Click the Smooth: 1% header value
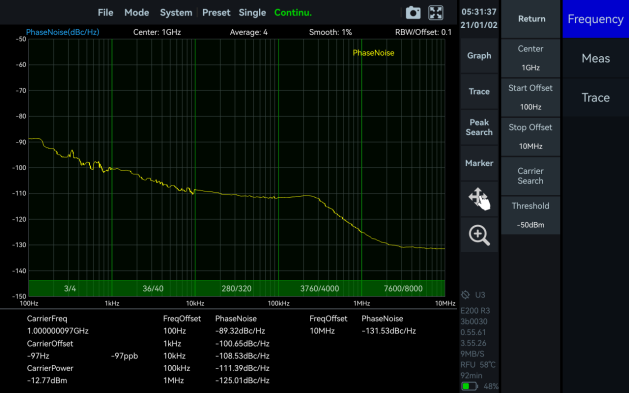Screen dimensions: 629x393 (x=330, y=32)
